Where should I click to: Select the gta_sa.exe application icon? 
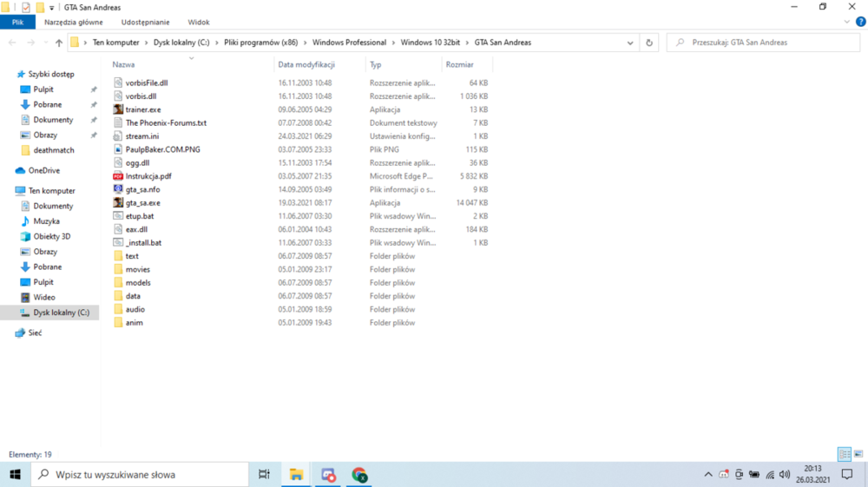tap(118, 202)
